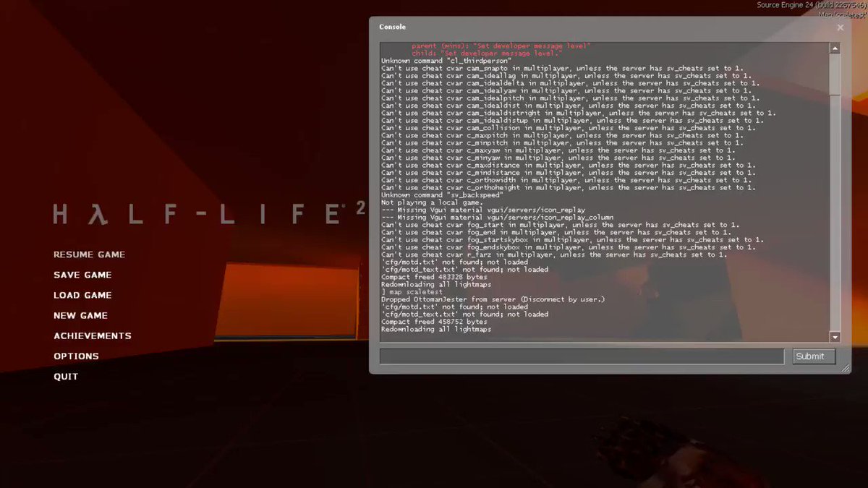Viewport: 868px width, 488px height.
Task: Select the red "child:" developer message line
Action: click(487, 53)
